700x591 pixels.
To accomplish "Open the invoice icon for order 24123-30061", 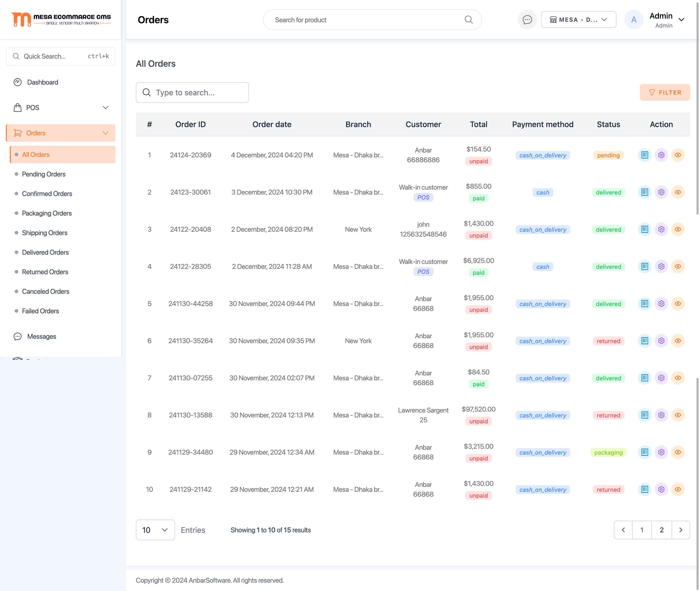I will point(644,192).
